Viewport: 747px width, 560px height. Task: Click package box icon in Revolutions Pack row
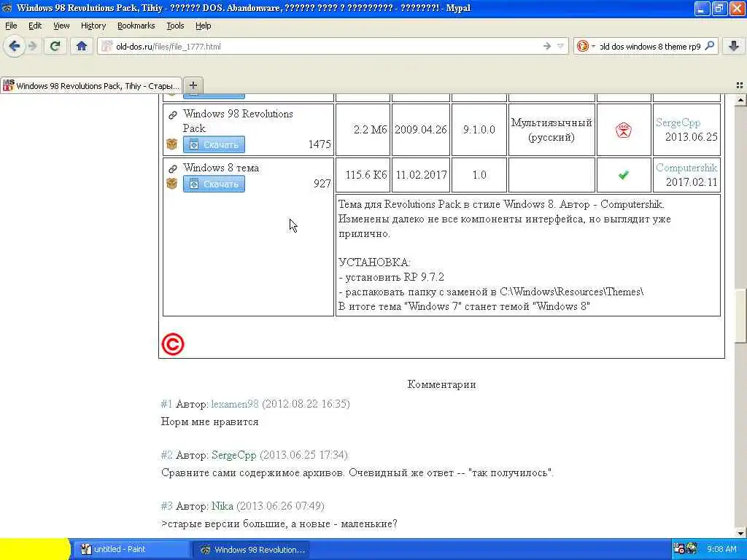pyautogui.click(x=172, y=144)
